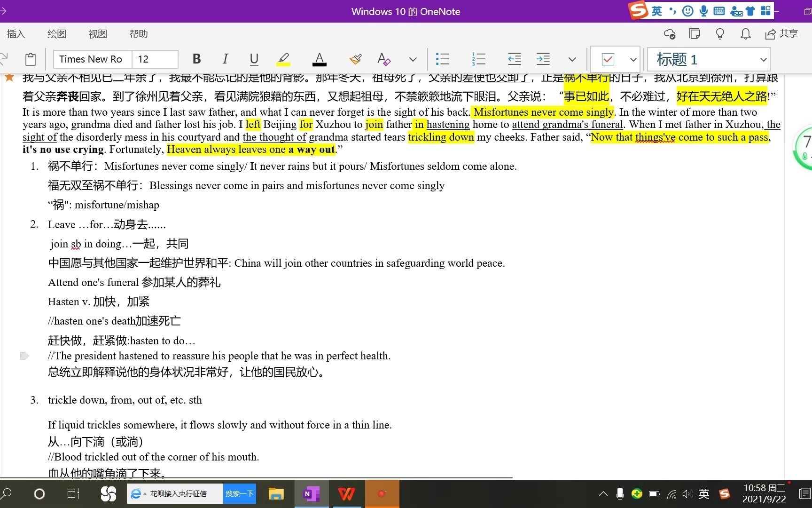Open the 插入 ribbon tab
The height and width of the screenshot is (508, 812).
coord(16,34)
